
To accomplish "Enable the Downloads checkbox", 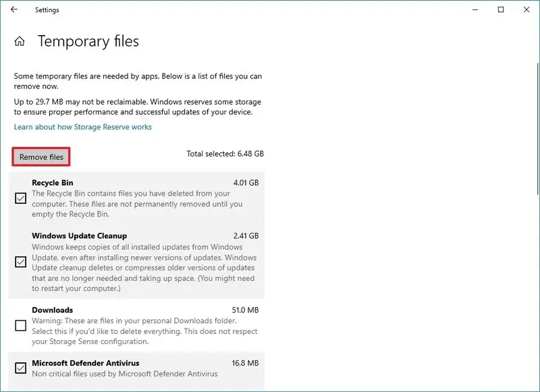I will point(21,325).
